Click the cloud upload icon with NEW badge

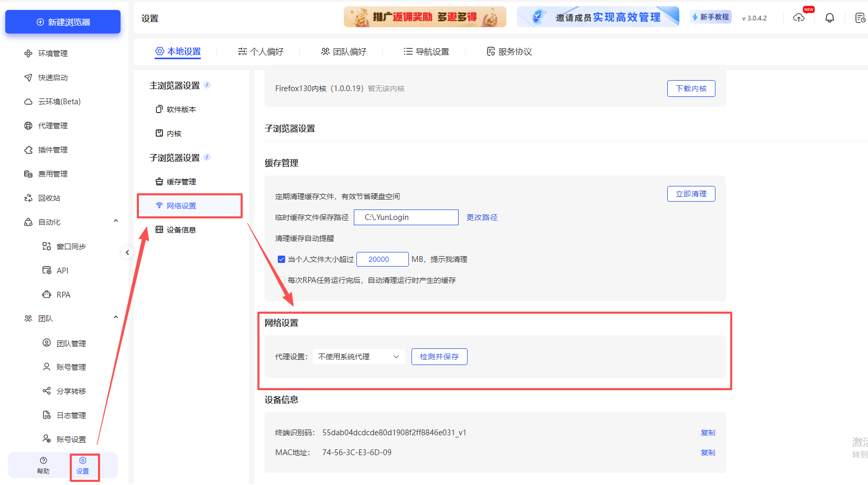tap(799, 17)
